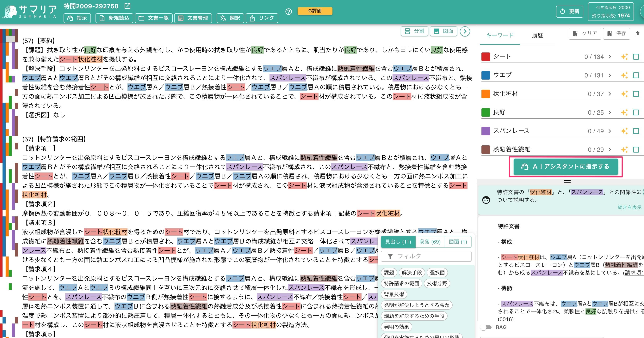Click AI sparkle icon for シート keyword

[x=624, y=57]
